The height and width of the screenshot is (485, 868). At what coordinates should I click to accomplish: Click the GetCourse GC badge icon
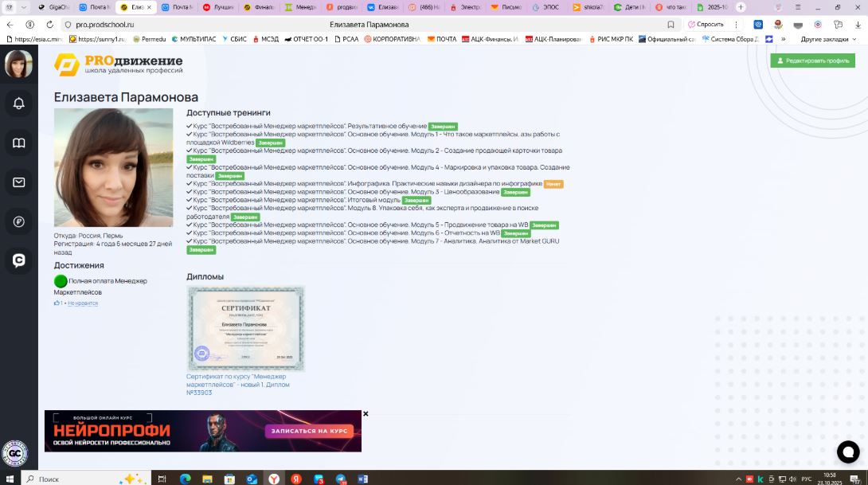pyautogui.click(x=14, y=454)
